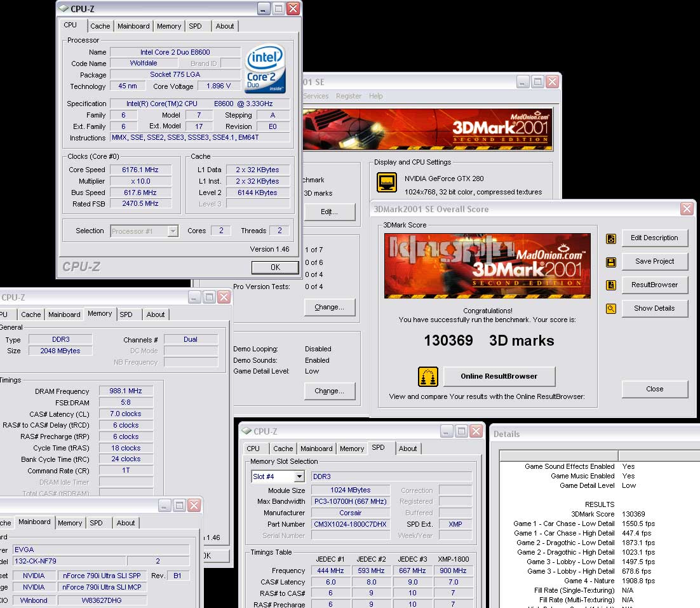Select About tab in mainboard CPU-Z window
The image size is (700, 608).
tap(125, 523)
